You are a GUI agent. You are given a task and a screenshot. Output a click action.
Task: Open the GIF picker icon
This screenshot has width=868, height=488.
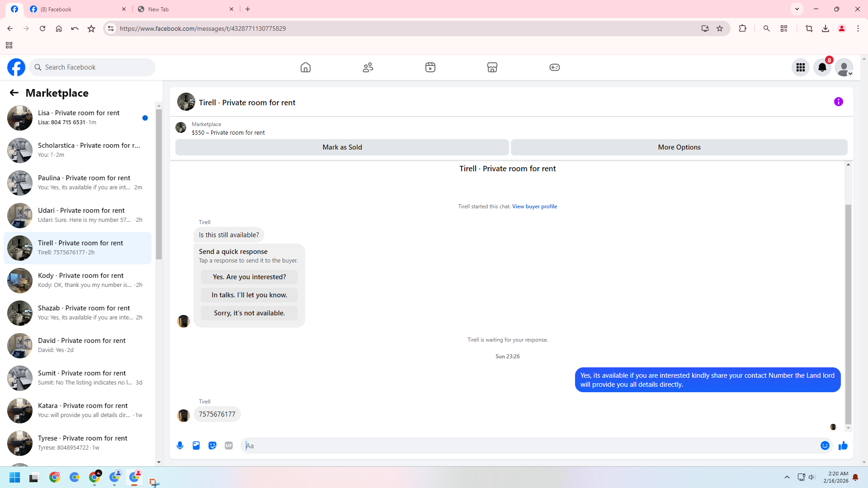[x=229, y=446]
